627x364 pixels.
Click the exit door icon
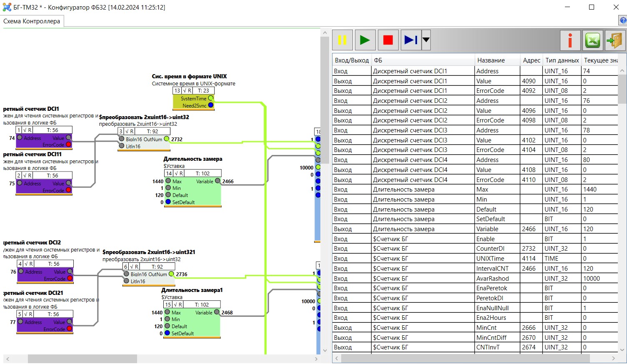point(615,40)
